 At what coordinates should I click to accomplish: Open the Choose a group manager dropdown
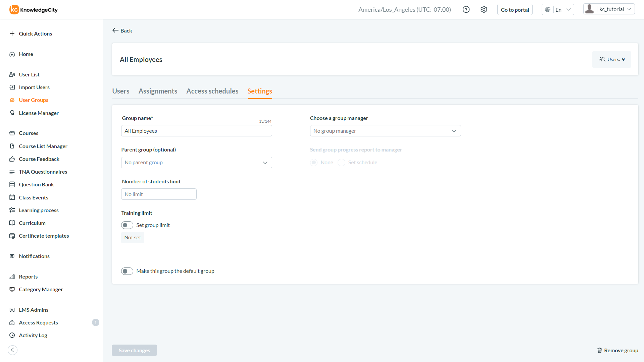[x=385, y=131]
